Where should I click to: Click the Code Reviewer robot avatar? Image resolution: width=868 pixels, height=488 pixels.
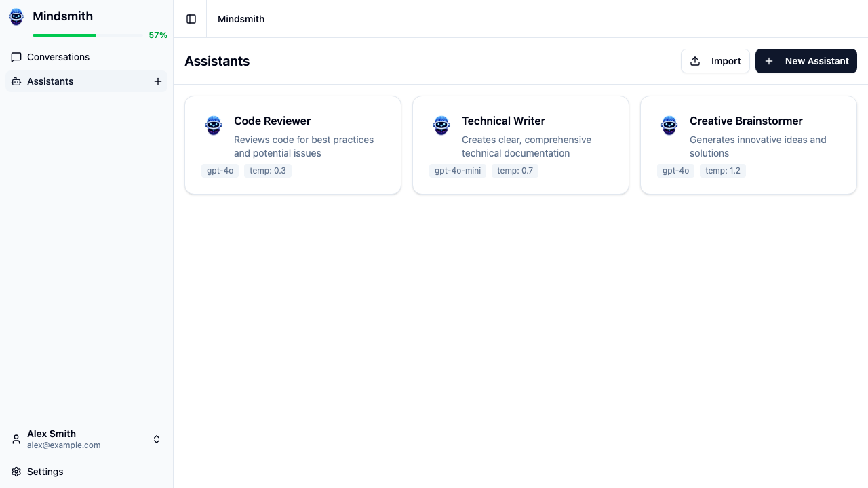[x=213, y=125]
